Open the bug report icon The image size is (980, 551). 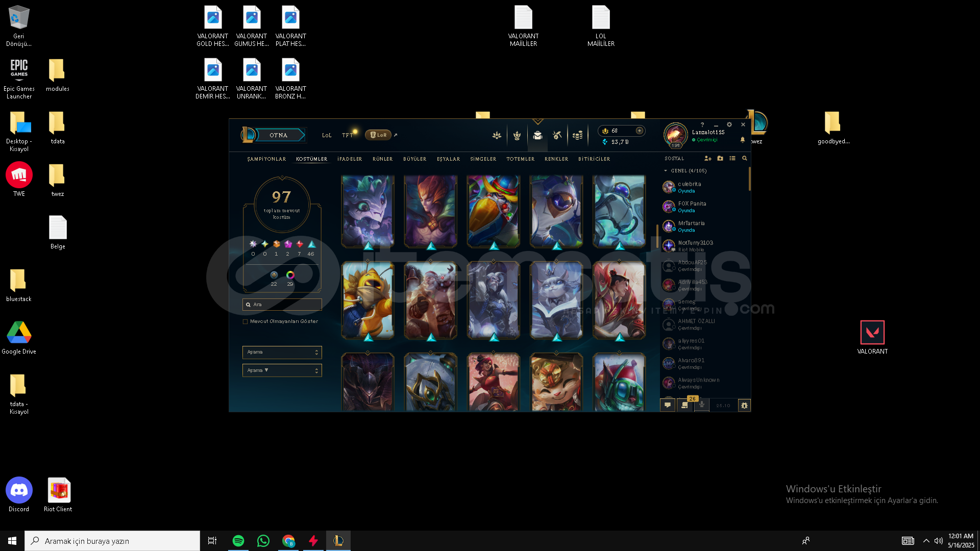click(744, 406)
